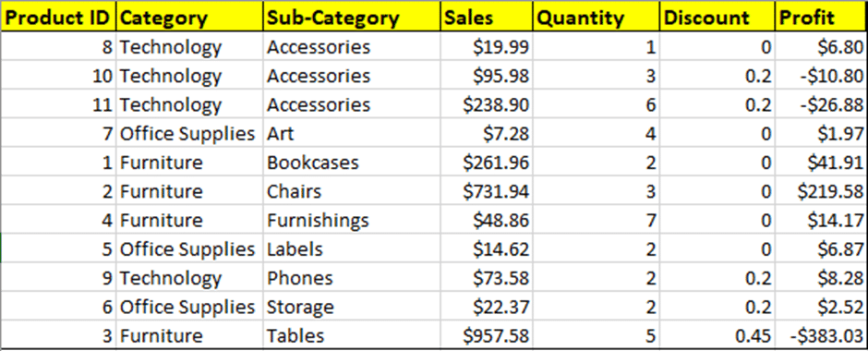The height and width of the screenshot is (351, 868).
Task: Click the $238.90 sales cell
Action: [x=487, y=104]
